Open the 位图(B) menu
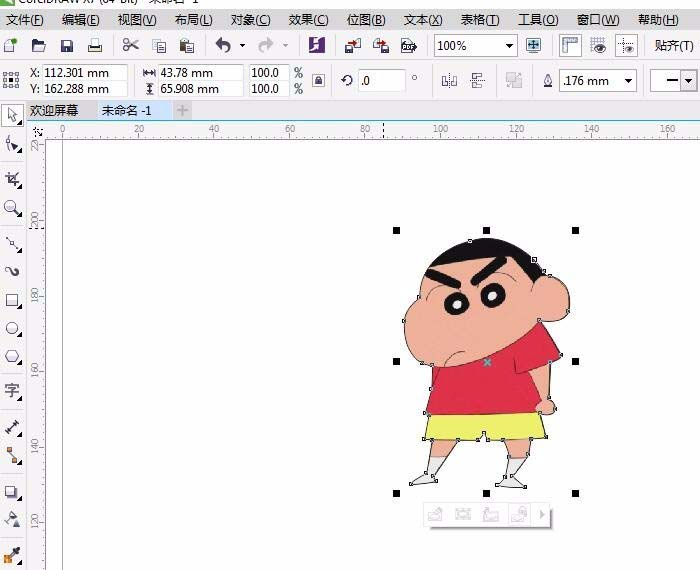Viewport: 700px width, 570px height. (x=366, y=20)
